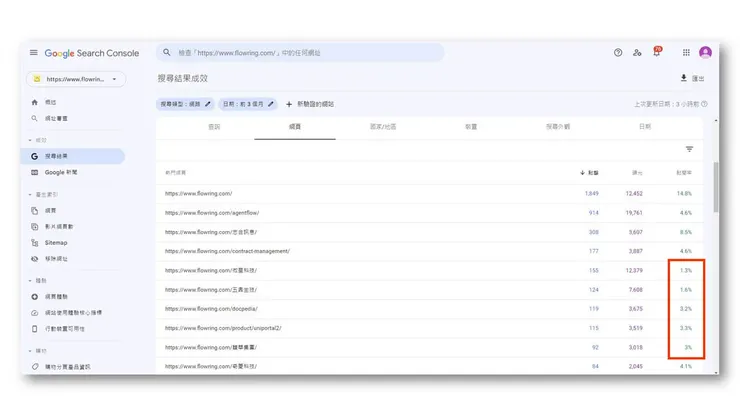The image size is (740, 416).
Task: Click the URL inspection search field
Action: [x=300, y=52]
